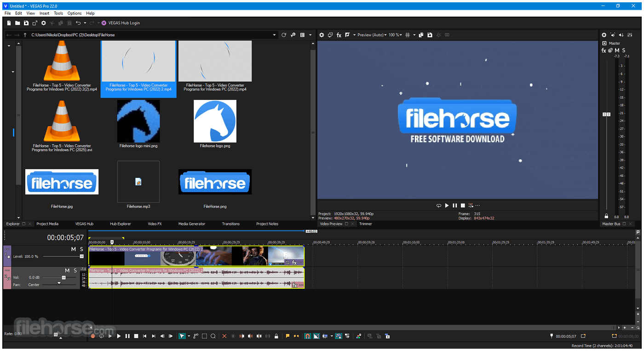
Task: Save the project using the disk icon
Action: pos(26,23)
